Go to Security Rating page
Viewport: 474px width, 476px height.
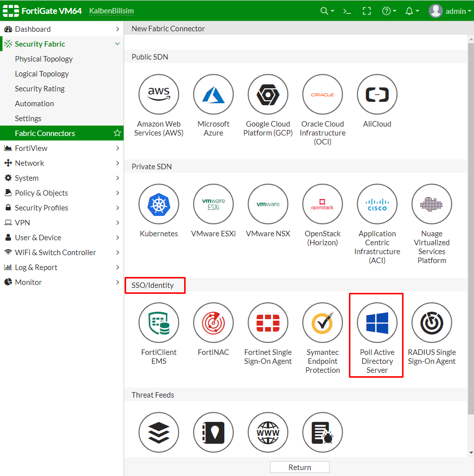point(62,89)
